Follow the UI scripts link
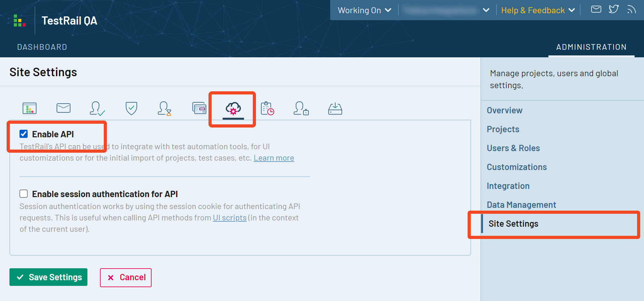Image resolution: width=644 pixels, height=301 pixels. tap(230, 218)
